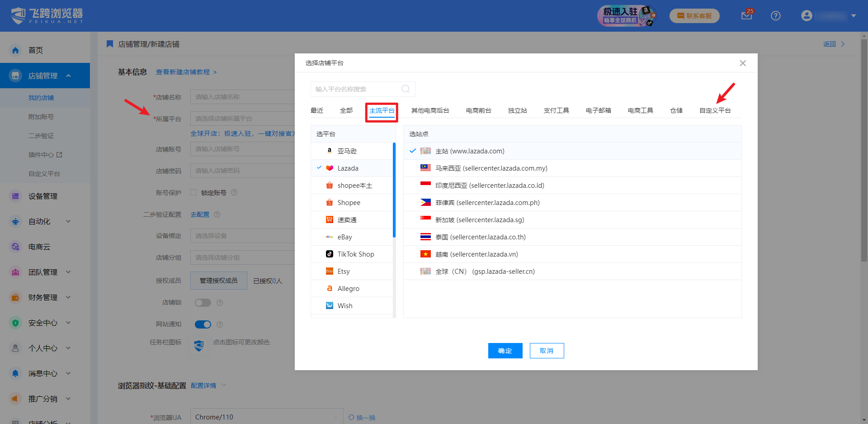Choose 主站 (www.lazada.com) site

(572, 151)
